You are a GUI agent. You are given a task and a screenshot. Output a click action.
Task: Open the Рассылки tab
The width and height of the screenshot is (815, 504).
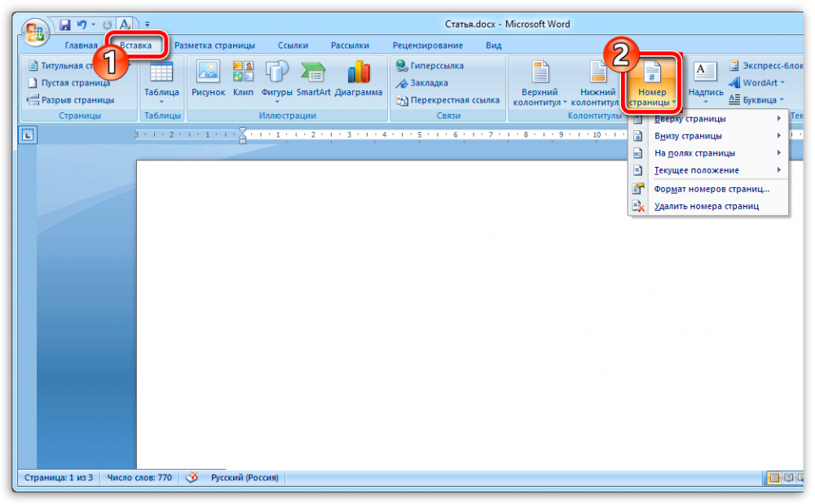point(350,46)
